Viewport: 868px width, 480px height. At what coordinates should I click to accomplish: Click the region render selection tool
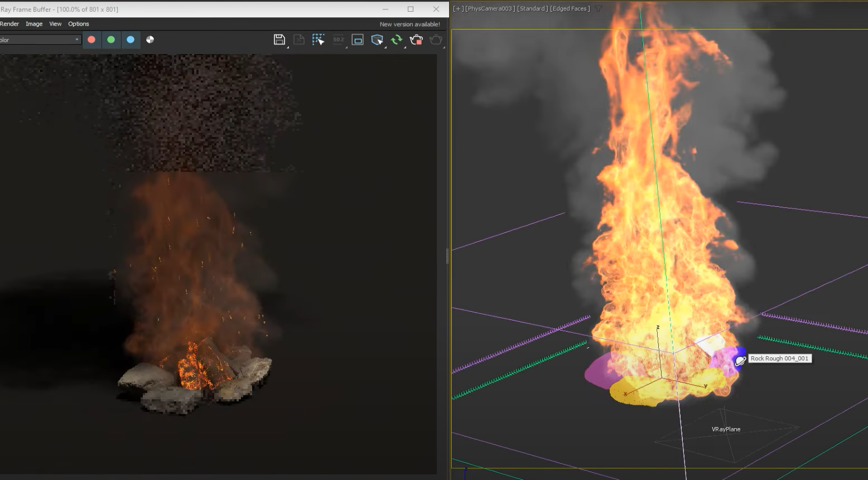(318, 39)
